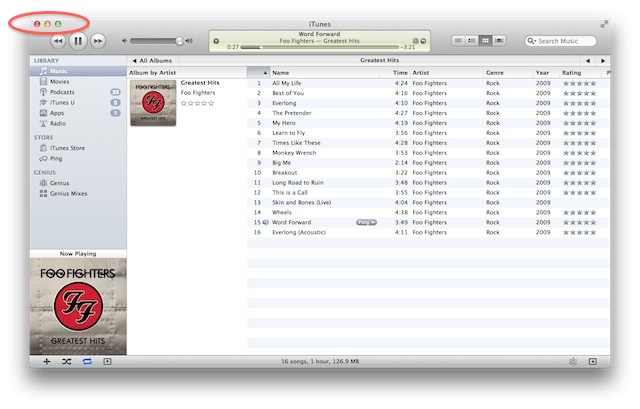Skip forward to next track
The height and width of the screenshot is (409, 640).
(98, 41)
